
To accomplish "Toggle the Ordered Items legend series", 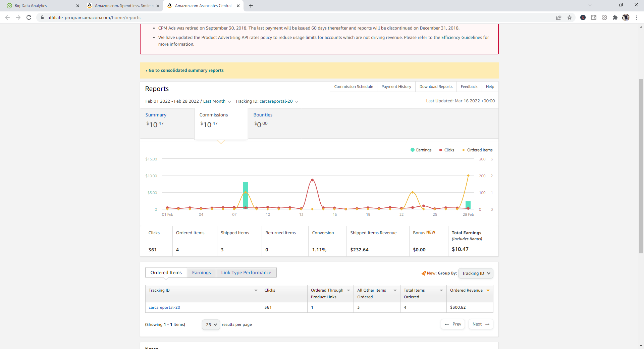I will 477,150.
